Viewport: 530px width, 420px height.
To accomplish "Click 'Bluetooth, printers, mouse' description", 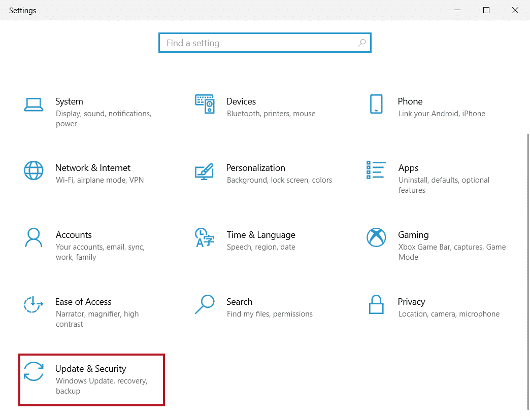I will pos(271,114).
